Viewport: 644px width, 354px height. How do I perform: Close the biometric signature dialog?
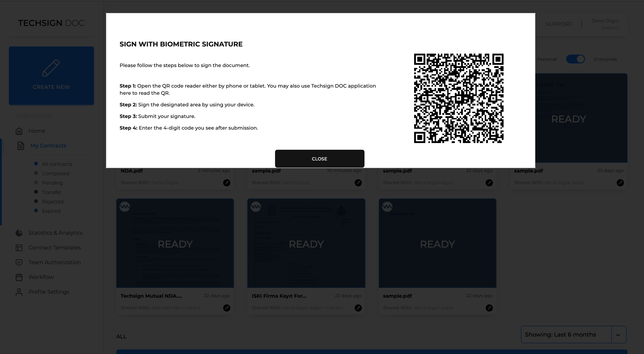point(320,159)
